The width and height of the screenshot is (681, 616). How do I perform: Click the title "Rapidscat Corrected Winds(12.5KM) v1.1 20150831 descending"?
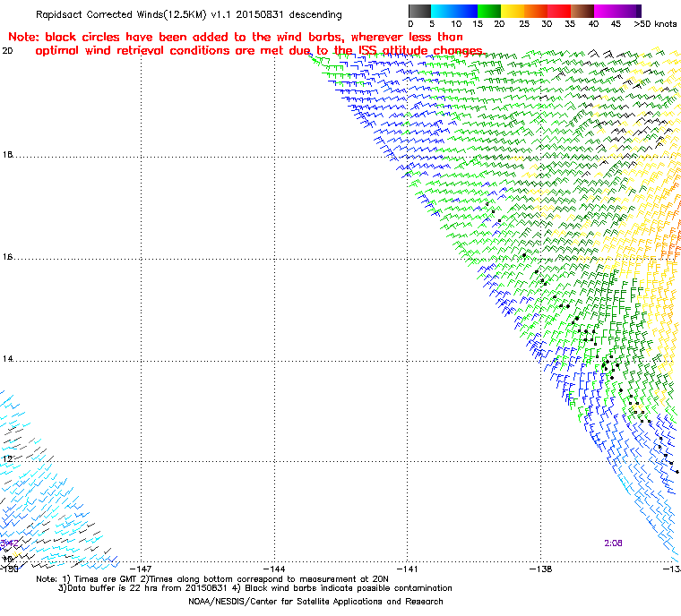[x=189, y=14]
